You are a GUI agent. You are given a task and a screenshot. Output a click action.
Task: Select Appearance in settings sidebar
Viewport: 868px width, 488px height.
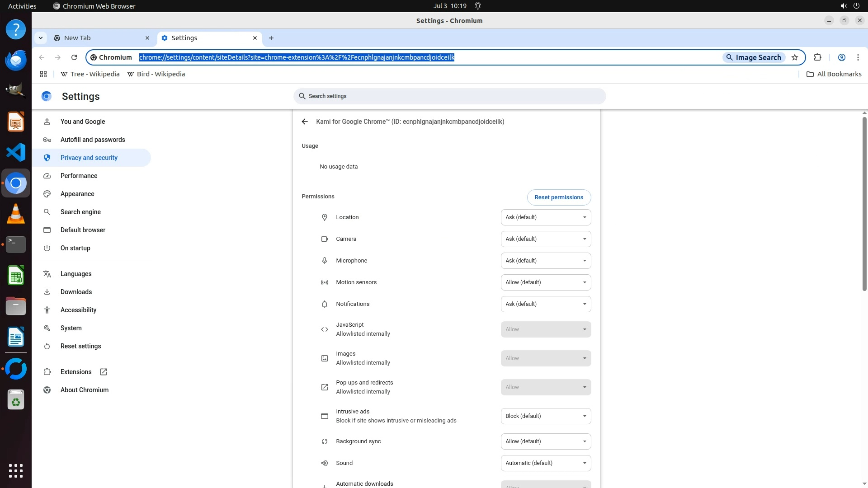pyautogui.click(x=77, y=194)
